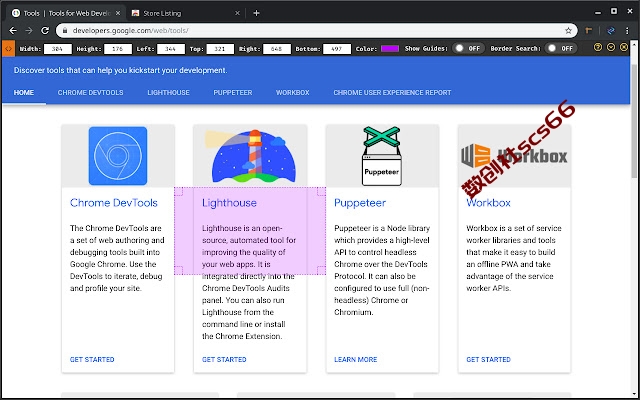Click the orange code-bracket icon on ruler bar
Viewport: 640px width, 400px height.
coord(9,49)
